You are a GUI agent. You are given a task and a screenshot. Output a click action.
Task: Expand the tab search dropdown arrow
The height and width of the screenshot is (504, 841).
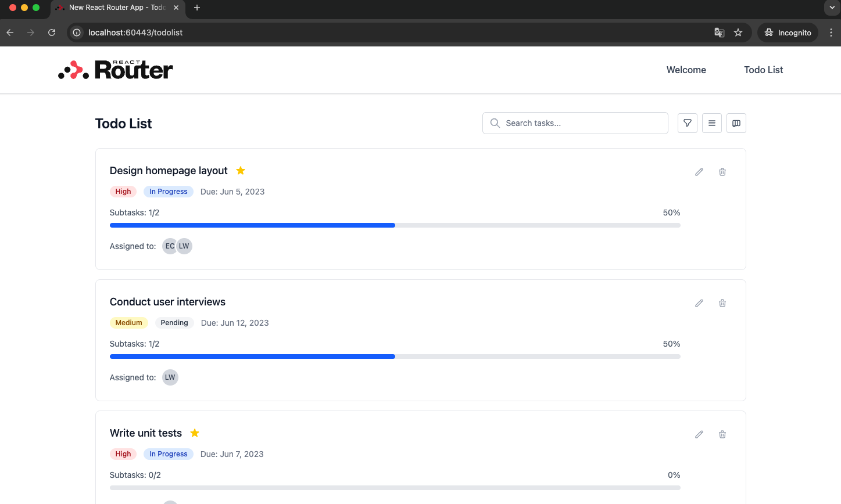[832, 8]
